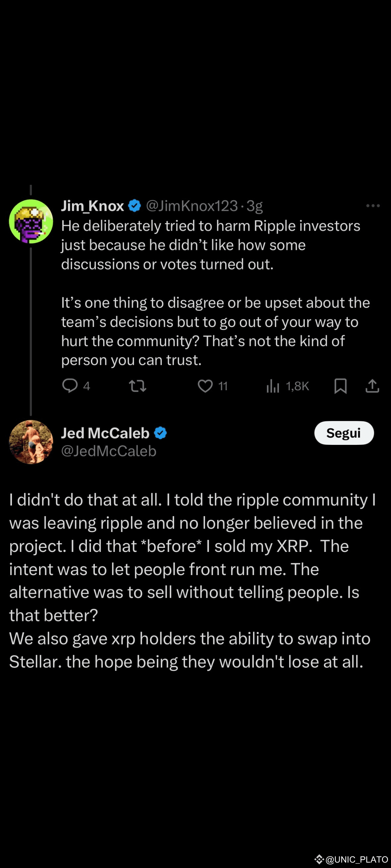Click the 3g timestamp on Jim_Knox's tweet
391x868 pixels.
pos(255,206)
